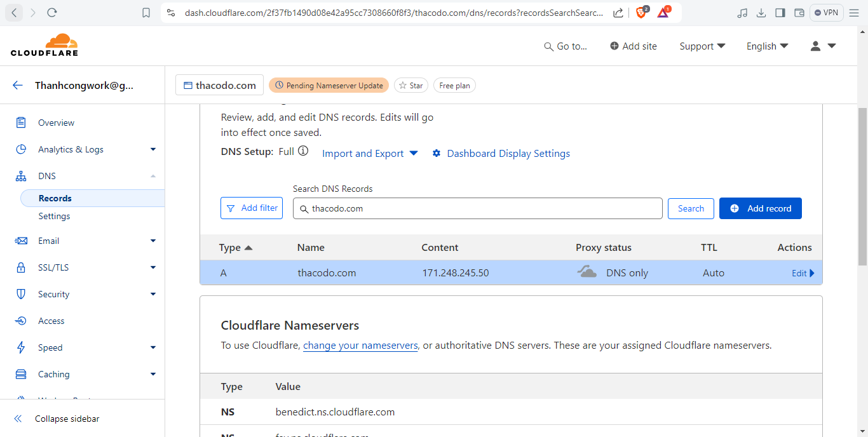The image size is (868, 437).
Task: Sort by Type column header
Action: (x=236, y=248)
